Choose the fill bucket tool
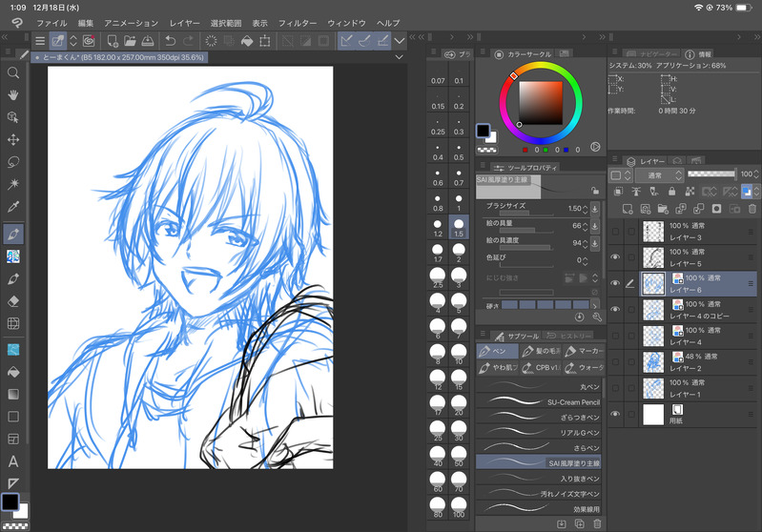 coord(13,371)
